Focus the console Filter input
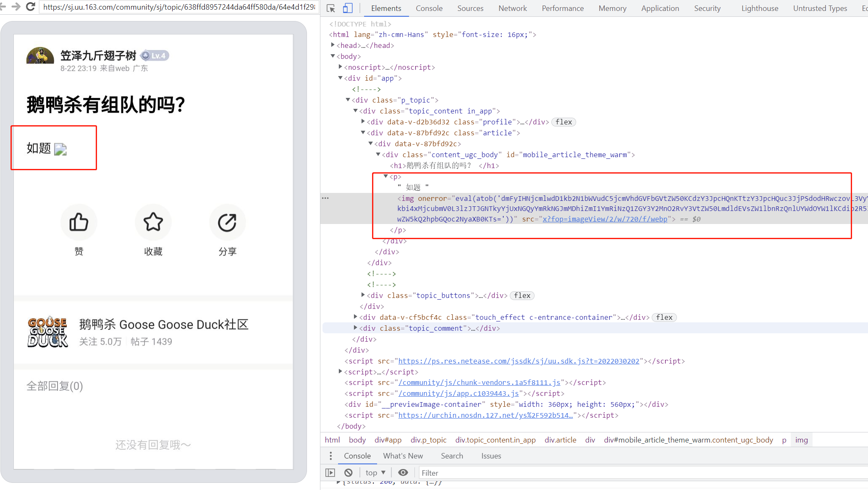 click(x=642, y=473)
